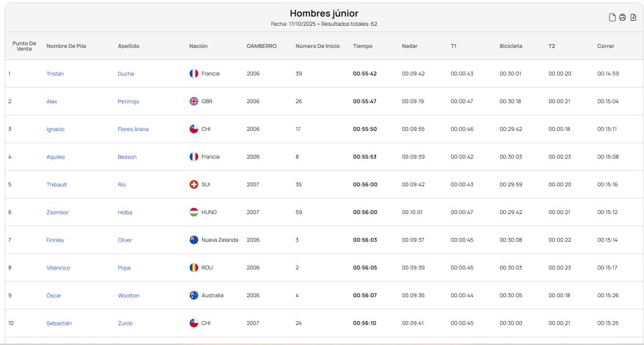Click the blank document export icon

(612, 18)
